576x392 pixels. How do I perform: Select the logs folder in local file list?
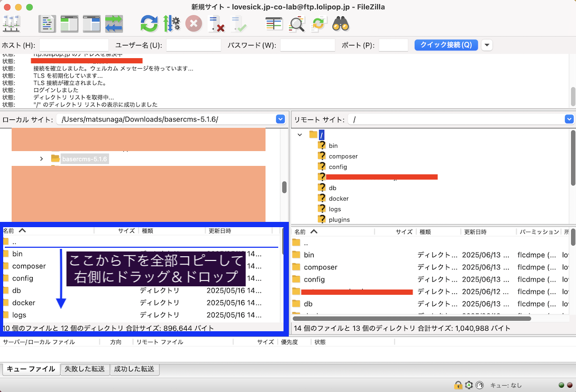coord(19,315)
